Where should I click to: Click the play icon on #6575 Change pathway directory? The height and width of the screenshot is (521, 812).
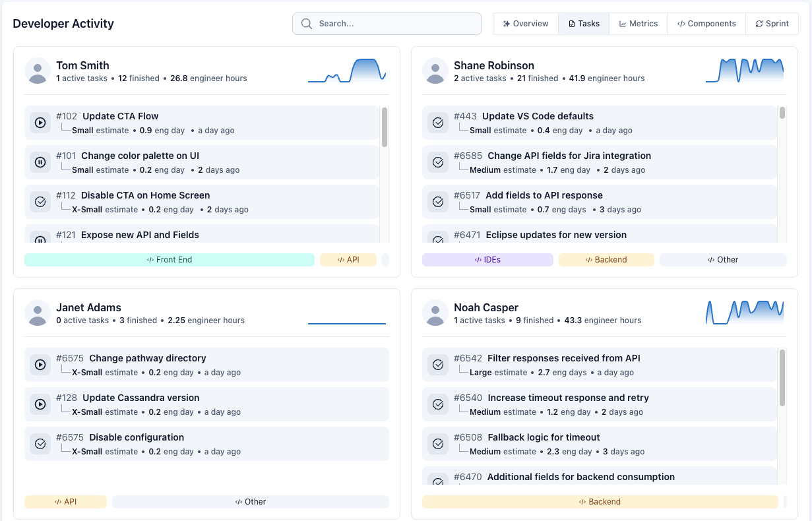pos(40,365)
